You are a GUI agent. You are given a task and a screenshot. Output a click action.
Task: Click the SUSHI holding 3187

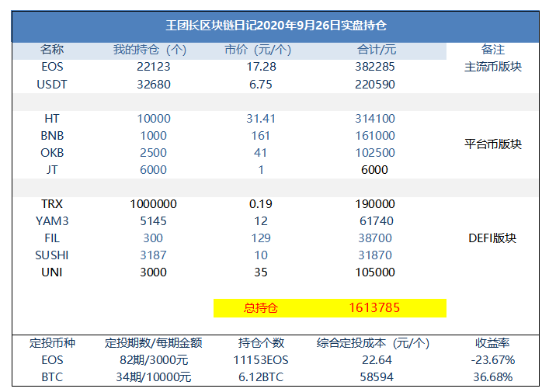153,255
